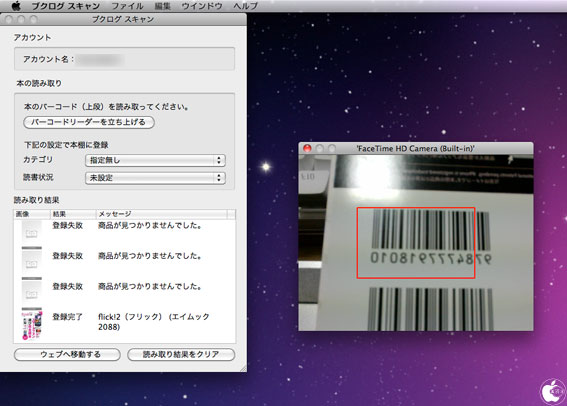The image size is (567, 406).
Task: Open the 読書状況 dropdown showing 未設定
Action: [155, 178]
